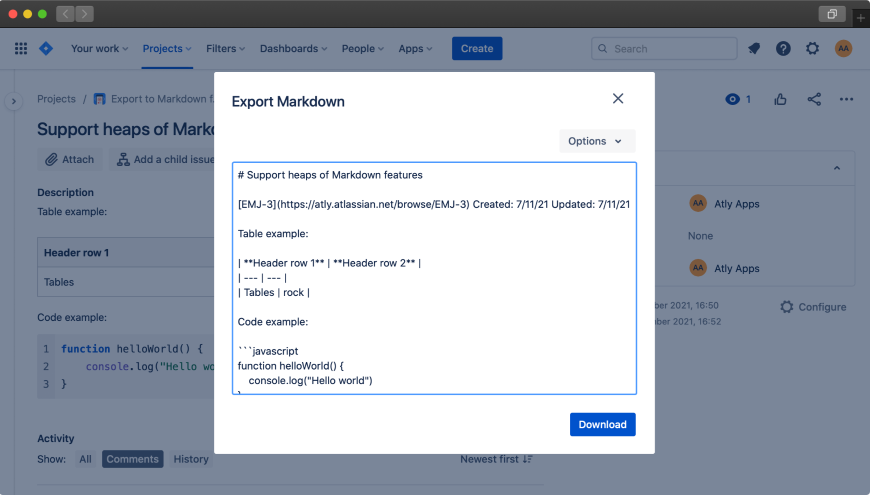Click the Attach paperclip button
This screenshot has height=495, width=870.
(x=70, y=159)
